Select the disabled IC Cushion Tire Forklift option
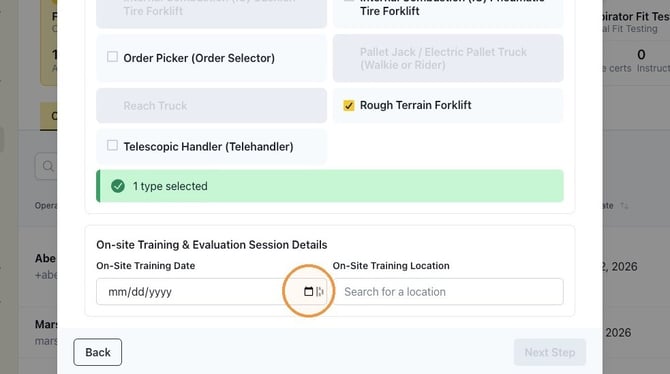The width and height of the screenshot is (670, 374). (x=212, y=12)
